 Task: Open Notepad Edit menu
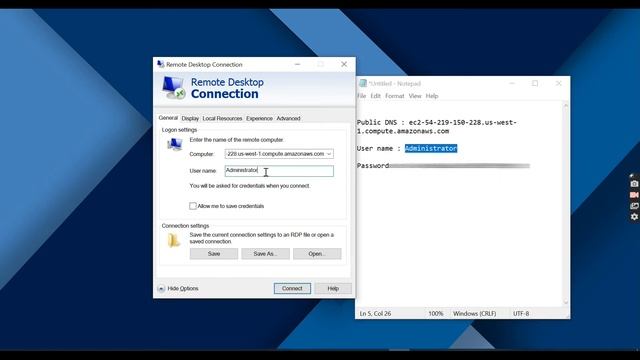376,96
